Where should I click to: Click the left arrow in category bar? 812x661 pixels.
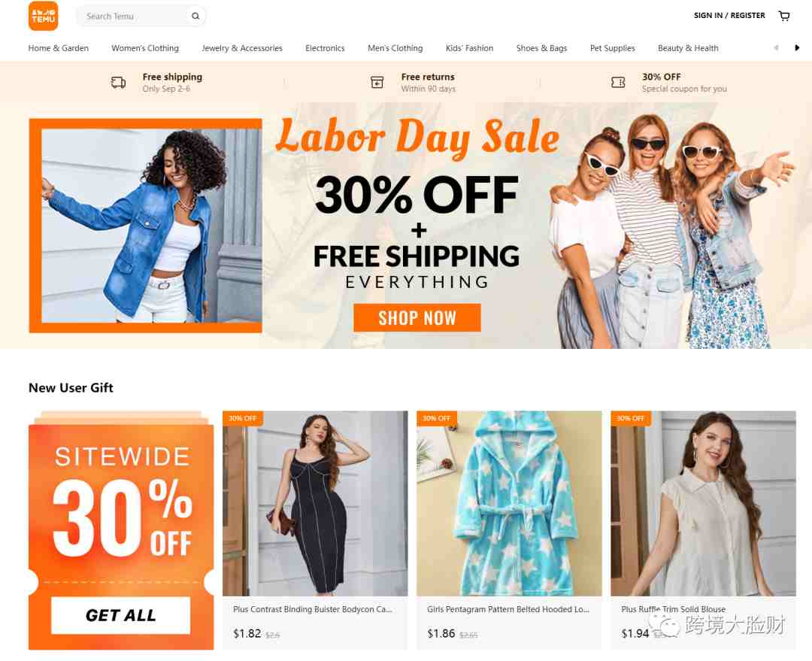(x=776, y=47)
